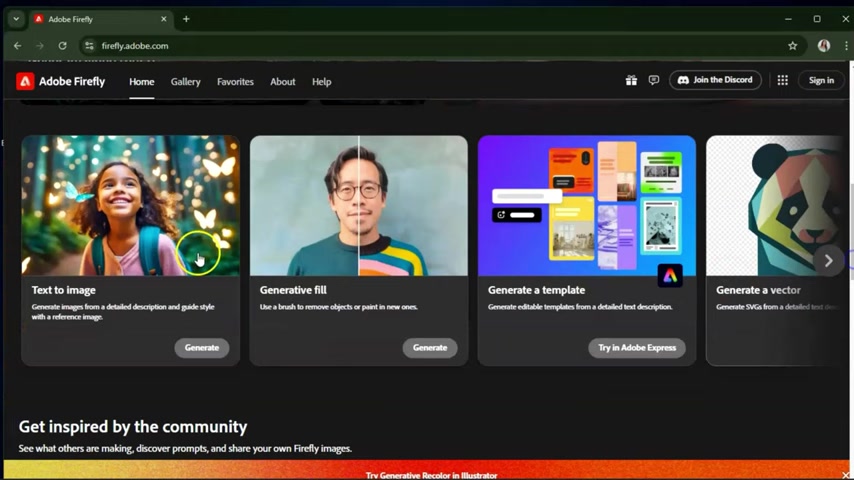The height and width of the screenshot is (480, 854).
Task: Open the Generative fill man thumbnail
Action: 359,205
